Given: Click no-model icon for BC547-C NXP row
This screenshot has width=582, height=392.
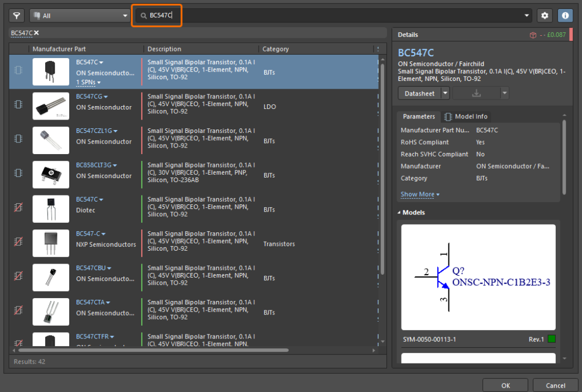Looking at the screenshot, I should pos(18,242).
